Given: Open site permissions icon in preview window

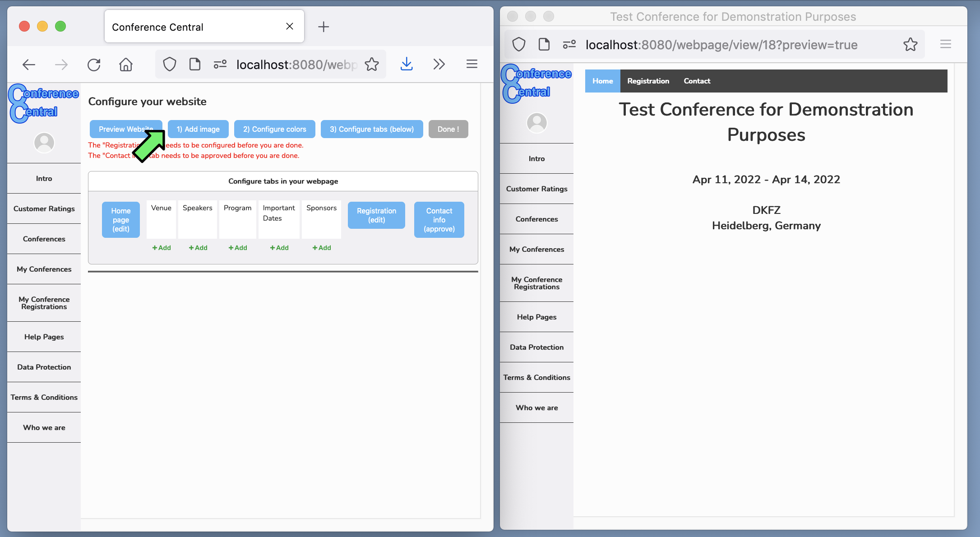Looking at the screenshot, I should coord(569,45).
